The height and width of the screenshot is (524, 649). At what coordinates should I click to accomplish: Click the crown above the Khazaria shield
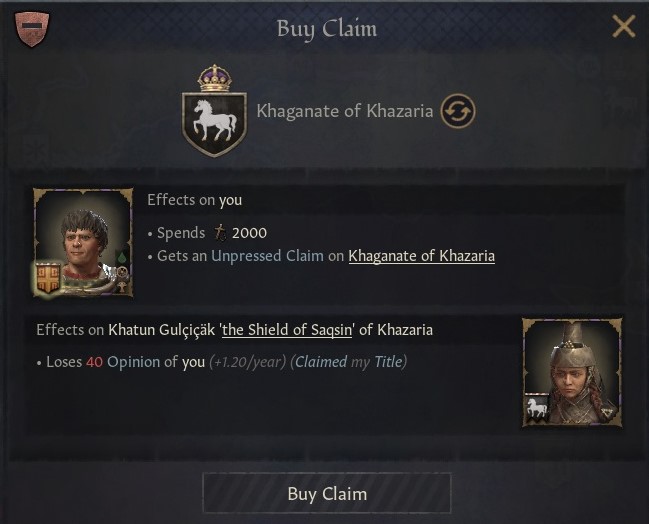[x=214, y=77]
